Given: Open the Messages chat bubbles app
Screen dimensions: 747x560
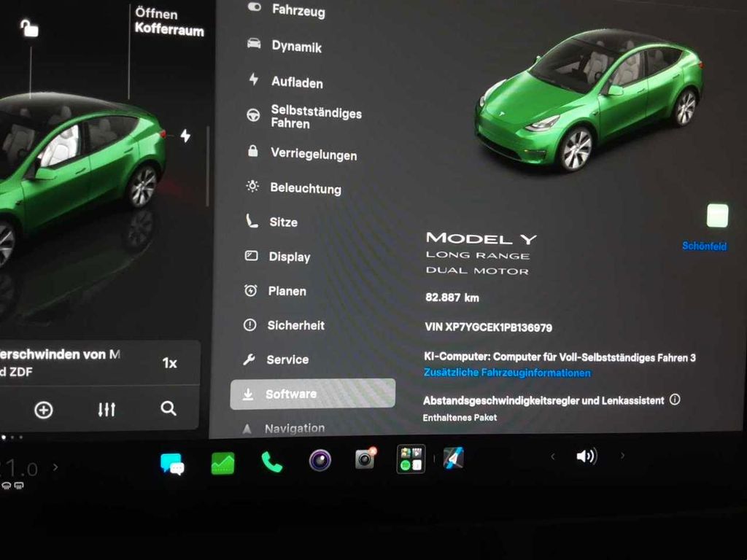Looking at the screenshot, I should click(172, 464).
